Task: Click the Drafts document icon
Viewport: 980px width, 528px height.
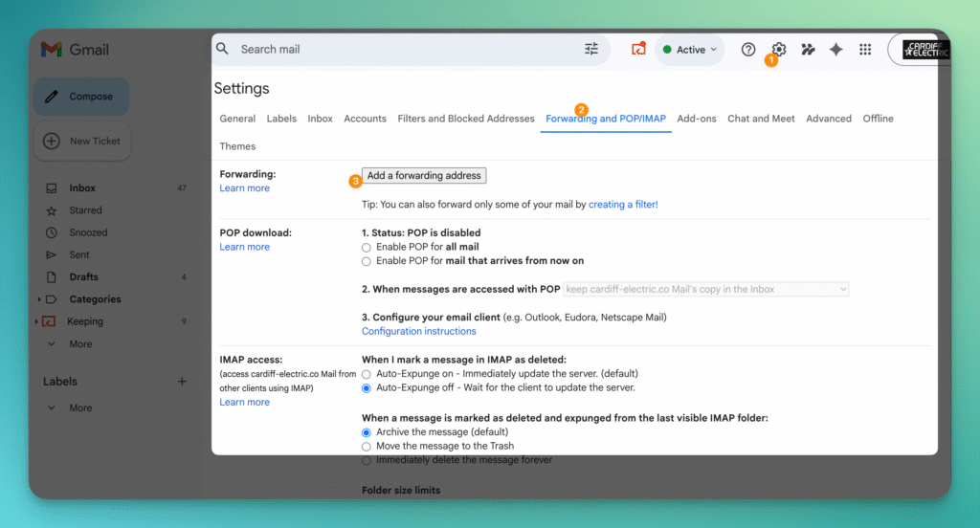Action: [52, 276]
